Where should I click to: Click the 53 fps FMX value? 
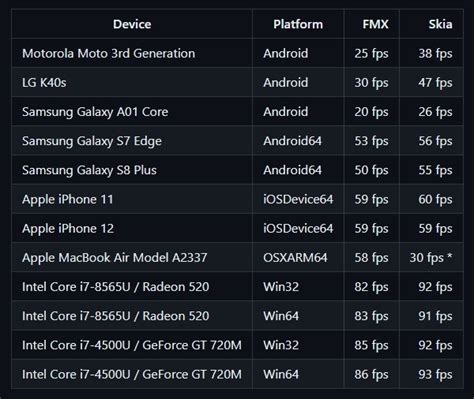371,141
